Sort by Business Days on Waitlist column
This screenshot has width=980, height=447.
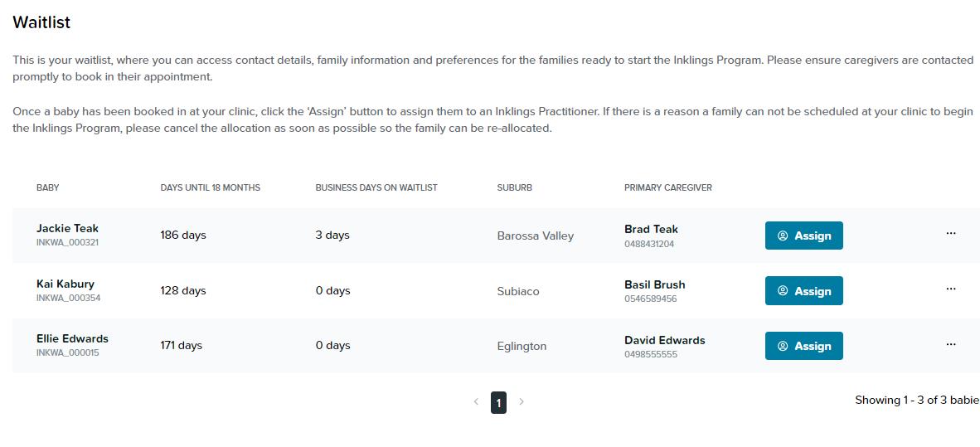click(x=376, y=187)
